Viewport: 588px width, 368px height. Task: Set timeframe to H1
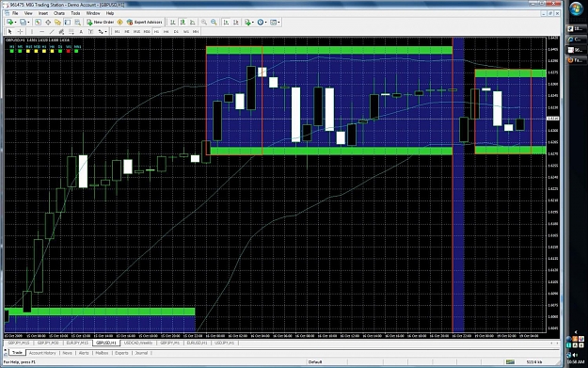[x=157, y=31]
